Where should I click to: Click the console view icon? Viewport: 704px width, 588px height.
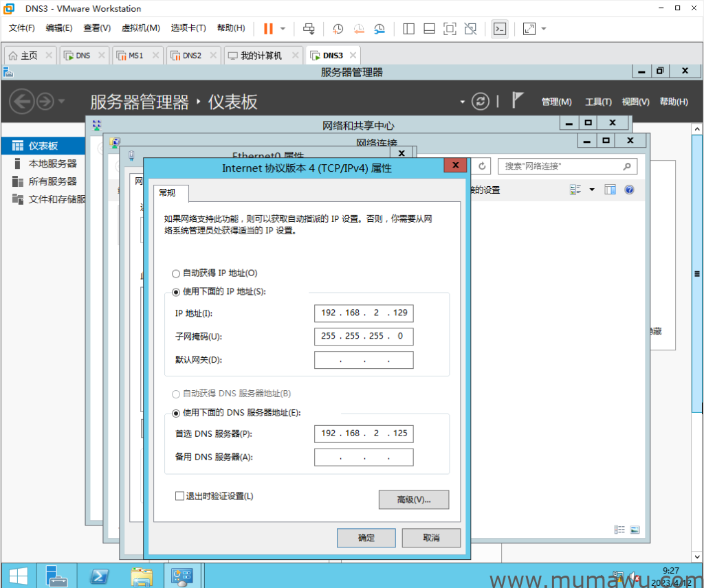click(500, 29)
